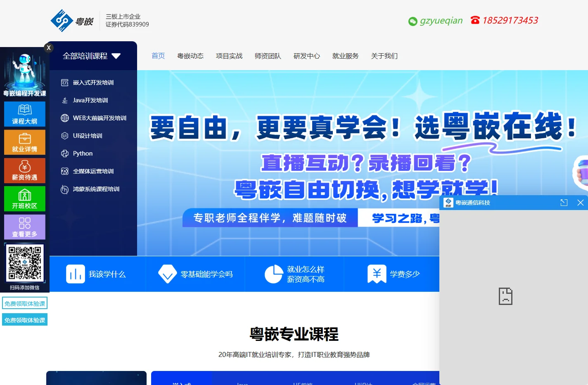Click the WEB大前端培训 globe icon
The height and width of the screenshot is (385, 588).
[x=65, y=118]
